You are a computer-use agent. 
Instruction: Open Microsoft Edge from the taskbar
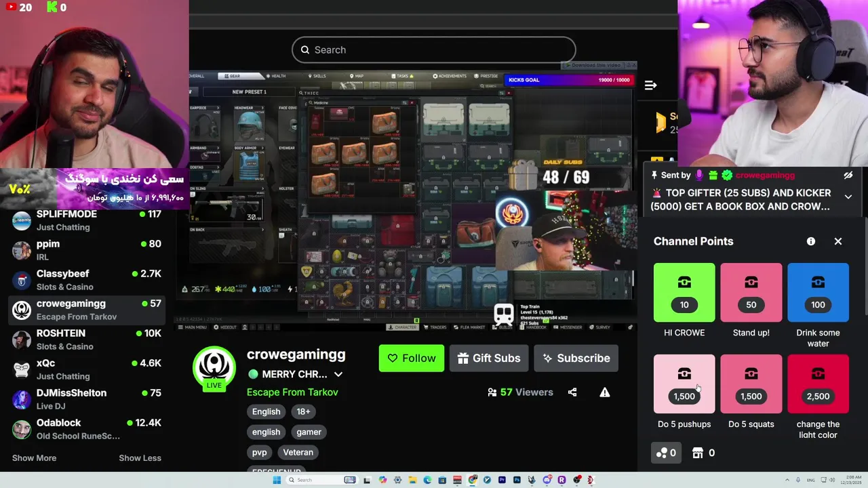[427, 480]
